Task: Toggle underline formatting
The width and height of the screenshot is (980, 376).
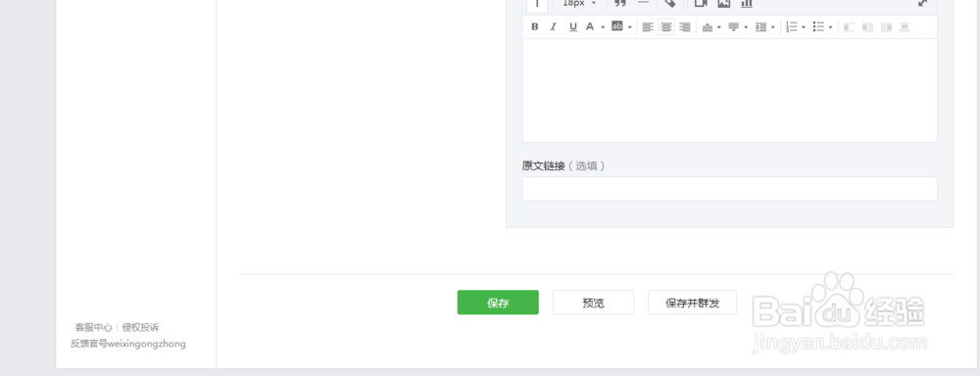Action: point(573,26)
